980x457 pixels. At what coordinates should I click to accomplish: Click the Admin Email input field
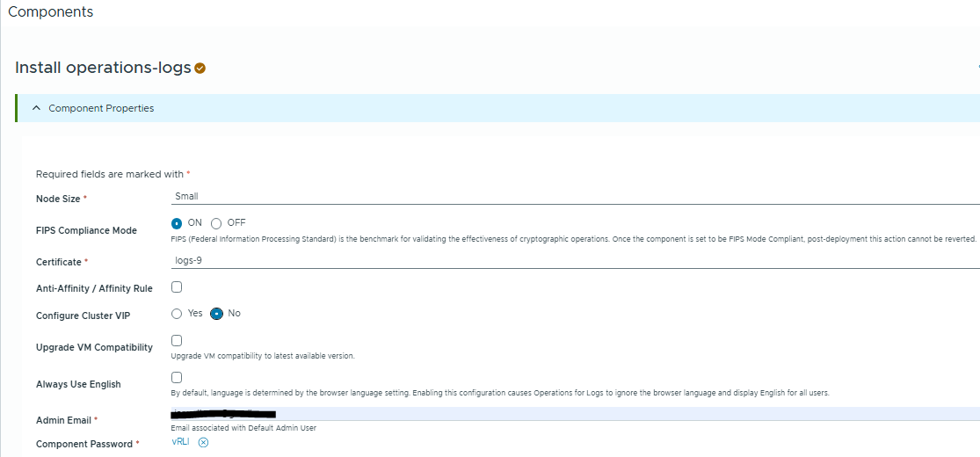pyautogui.click(x=571, y=413)
